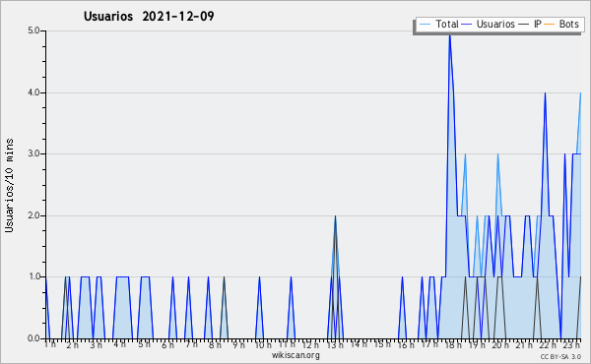Click the orange Bots legend line
Image resolution: width=591 pixels, height=364 pixels.
[550, 25]
